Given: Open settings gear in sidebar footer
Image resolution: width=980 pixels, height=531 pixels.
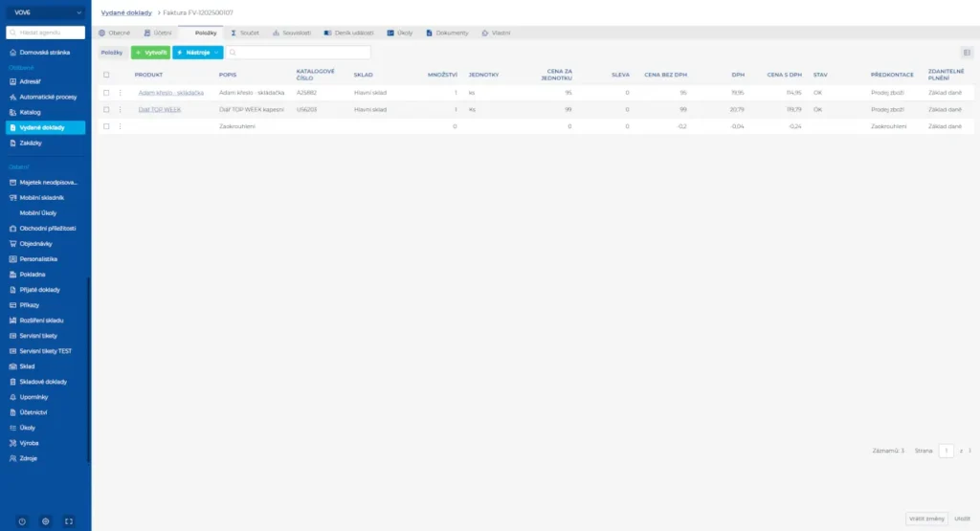Looking at the screenshot, I should click(x=45, y=521).
